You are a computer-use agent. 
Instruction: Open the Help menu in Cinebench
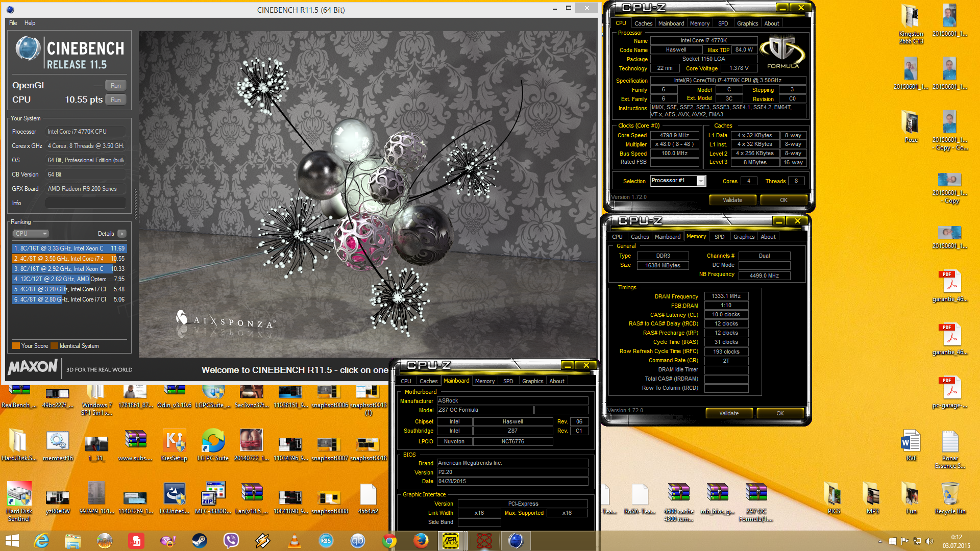click(x=30, y=23)
